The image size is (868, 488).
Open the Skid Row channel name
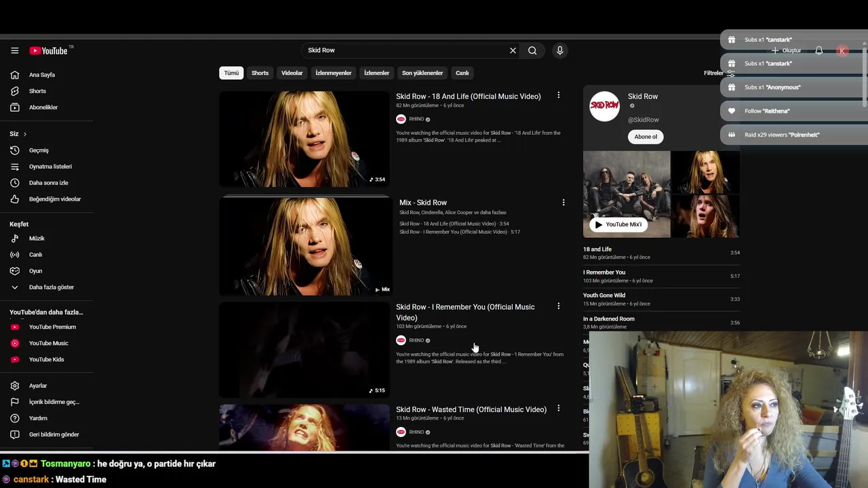point(643,96)
